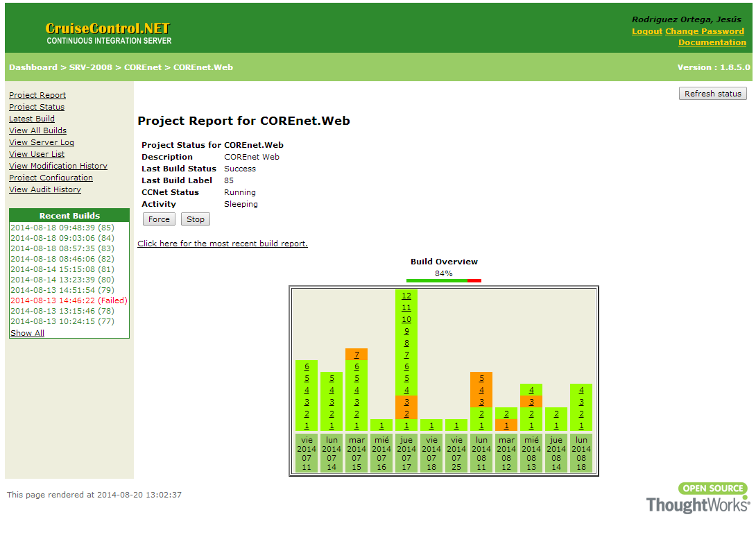756x535 pixels.
Task: Click the Force build button
Action: click(159, 219)
